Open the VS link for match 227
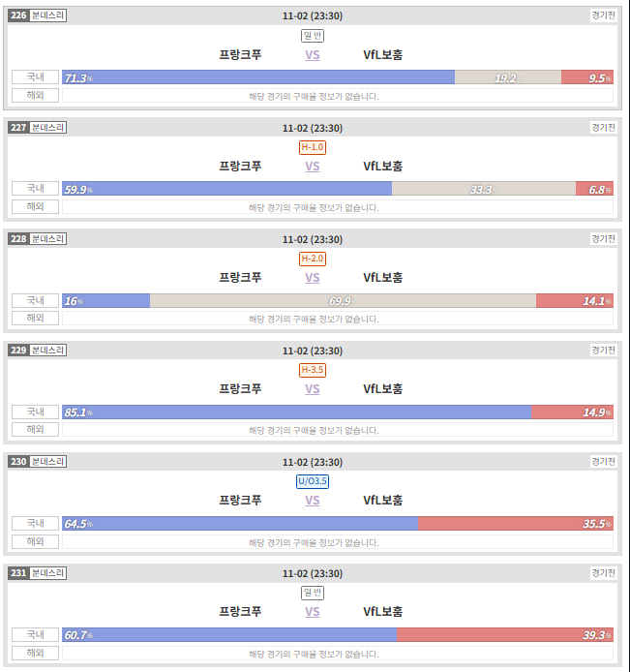The width and height of the screenshot is (630, 672). tap(313, 167)
